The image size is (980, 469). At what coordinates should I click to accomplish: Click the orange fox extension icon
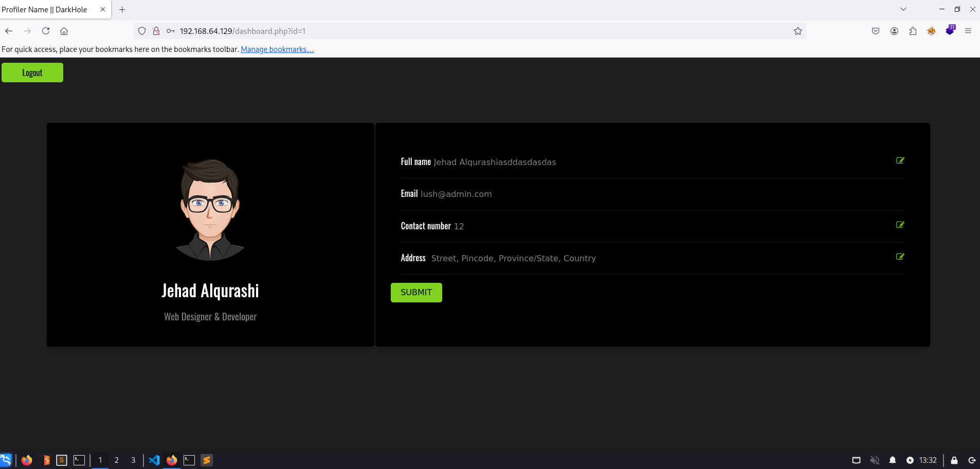click(x=932, y=31)
